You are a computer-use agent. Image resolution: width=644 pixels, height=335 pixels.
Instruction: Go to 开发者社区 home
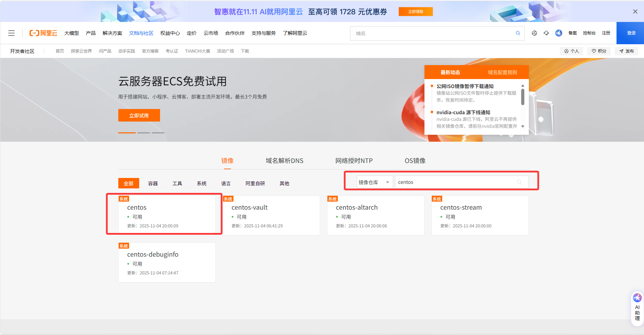click(22, 51)
